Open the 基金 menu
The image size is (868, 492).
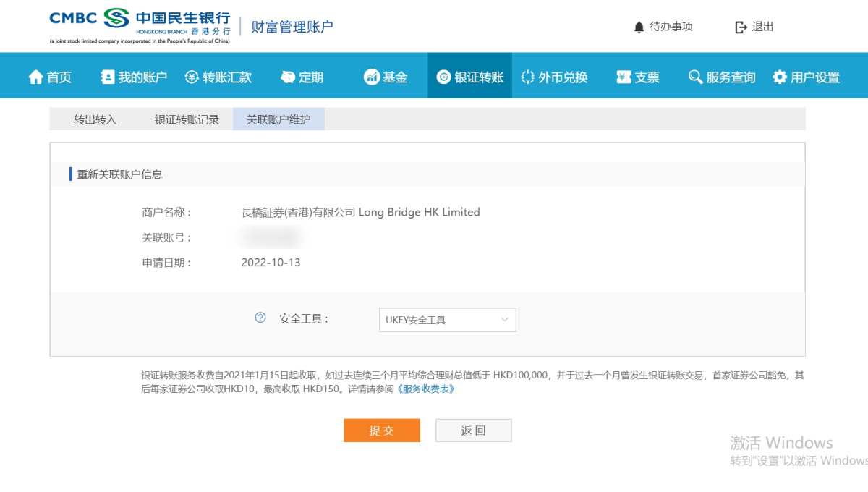[x=386, y=77]
